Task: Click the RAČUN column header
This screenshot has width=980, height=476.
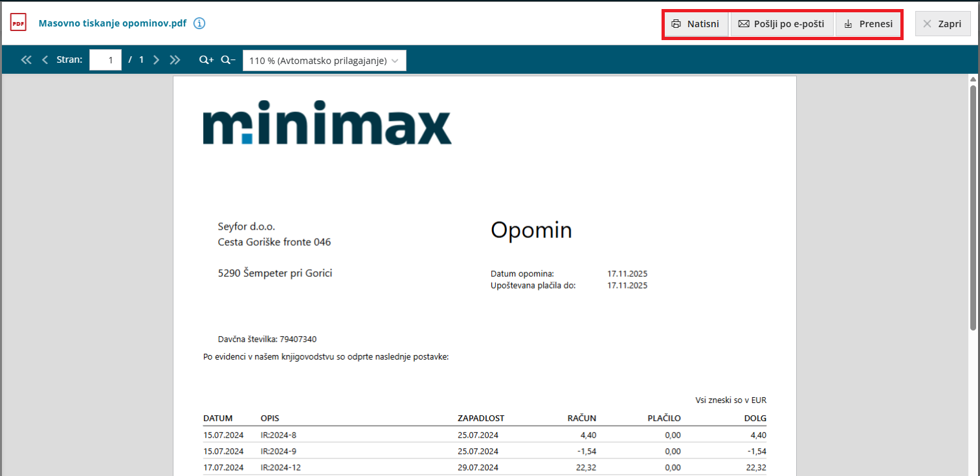Action: [x=581, y=418]
